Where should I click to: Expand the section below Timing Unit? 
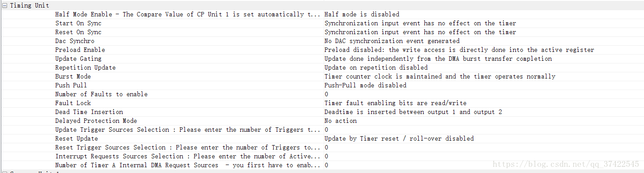[x=4, y=172]
